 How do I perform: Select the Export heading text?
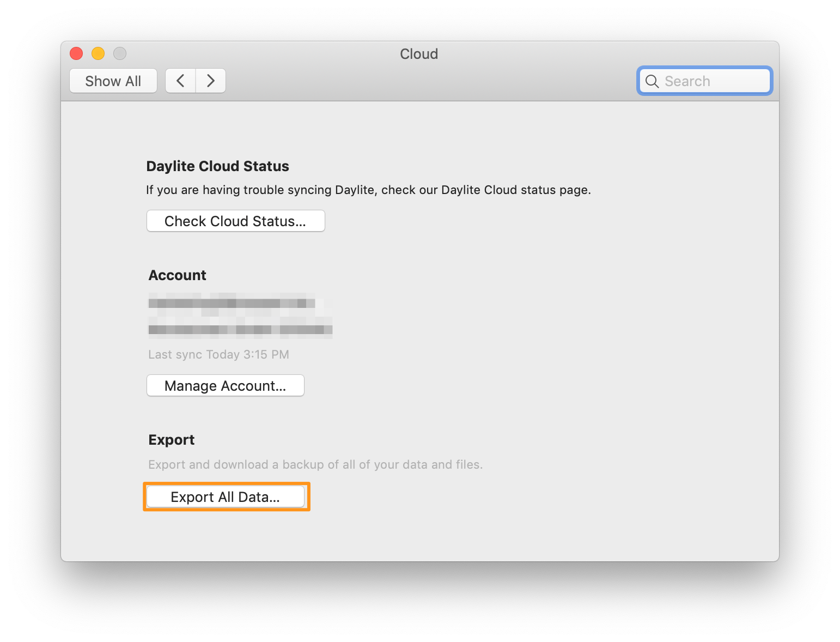[172, 440]
